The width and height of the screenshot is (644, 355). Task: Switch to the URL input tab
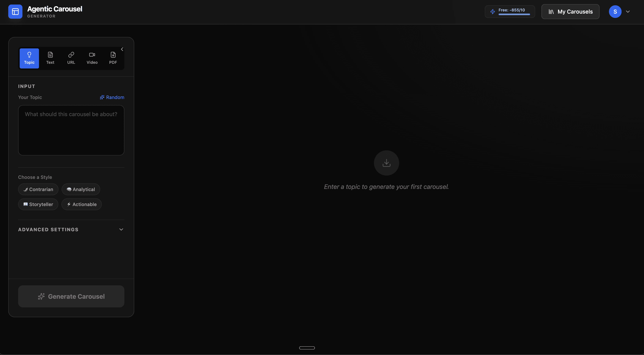(71, 58)
